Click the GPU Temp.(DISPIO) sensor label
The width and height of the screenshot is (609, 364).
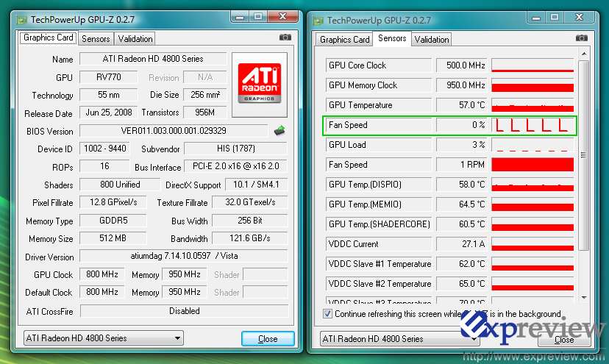[x=379, y=184]
